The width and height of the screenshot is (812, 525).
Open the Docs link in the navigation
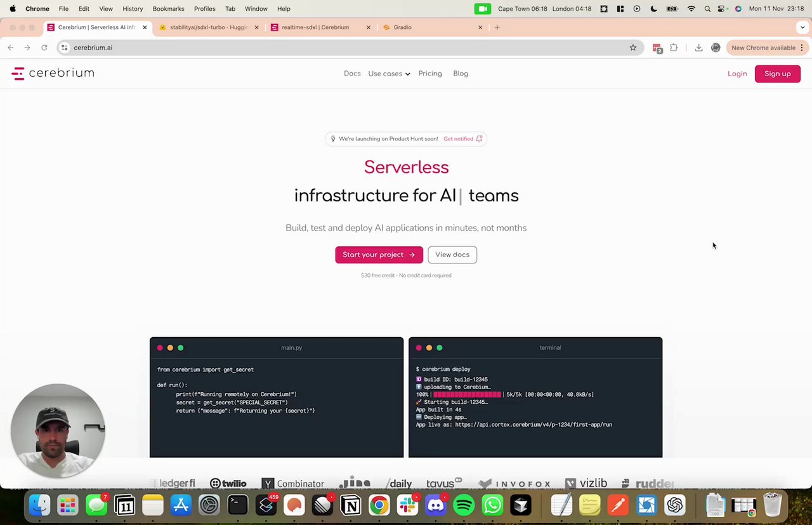(352, 74)
